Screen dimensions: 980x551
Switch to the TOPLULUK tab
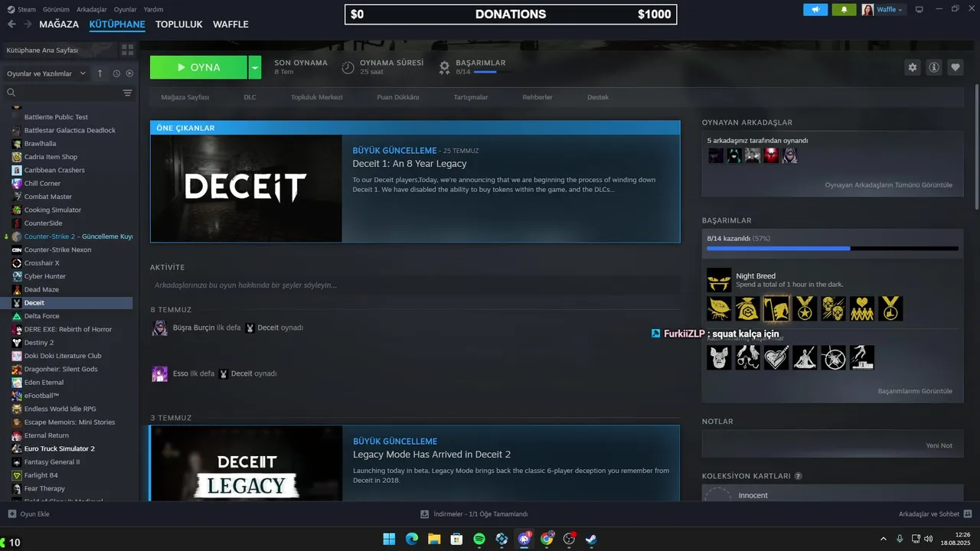point(178,24)
